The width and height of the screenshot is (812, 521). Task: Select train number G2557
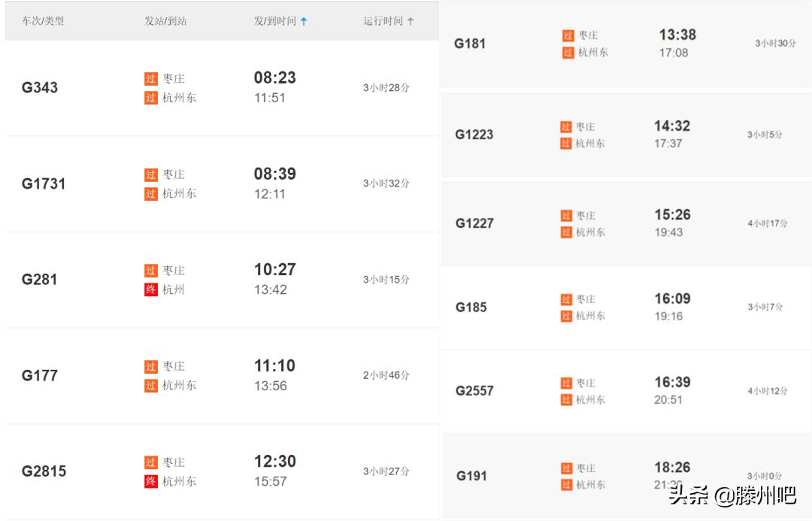click(x=474, y=391)
